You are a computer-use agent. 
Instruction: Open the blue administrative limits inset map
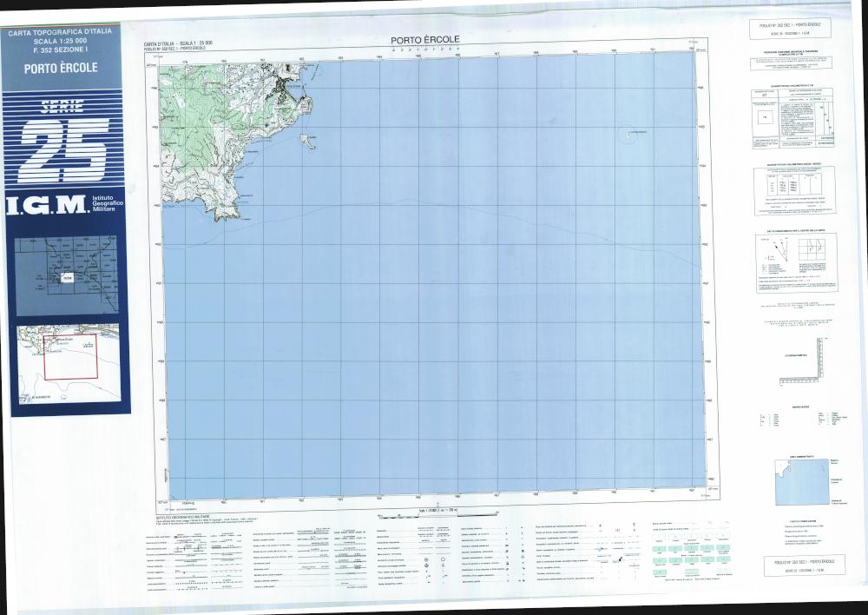[802, 481]
